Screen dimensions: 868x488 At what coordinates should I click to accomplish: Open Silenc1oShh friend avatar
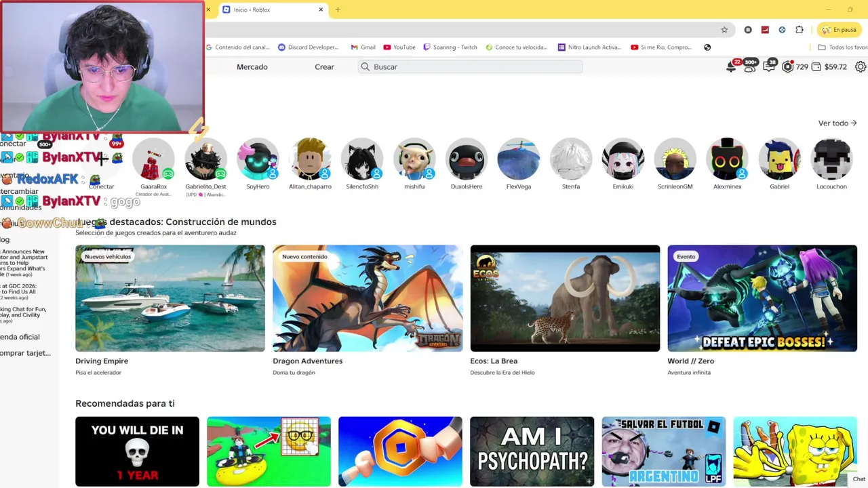362,159
